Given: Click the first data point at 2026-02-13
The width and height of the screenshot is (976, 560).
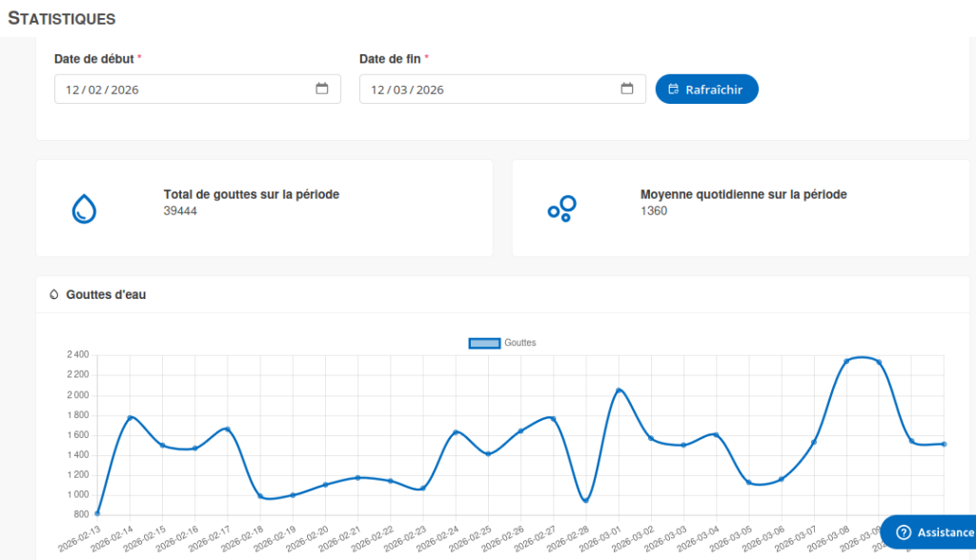Looking at the screenshot, I should (97, 514).
